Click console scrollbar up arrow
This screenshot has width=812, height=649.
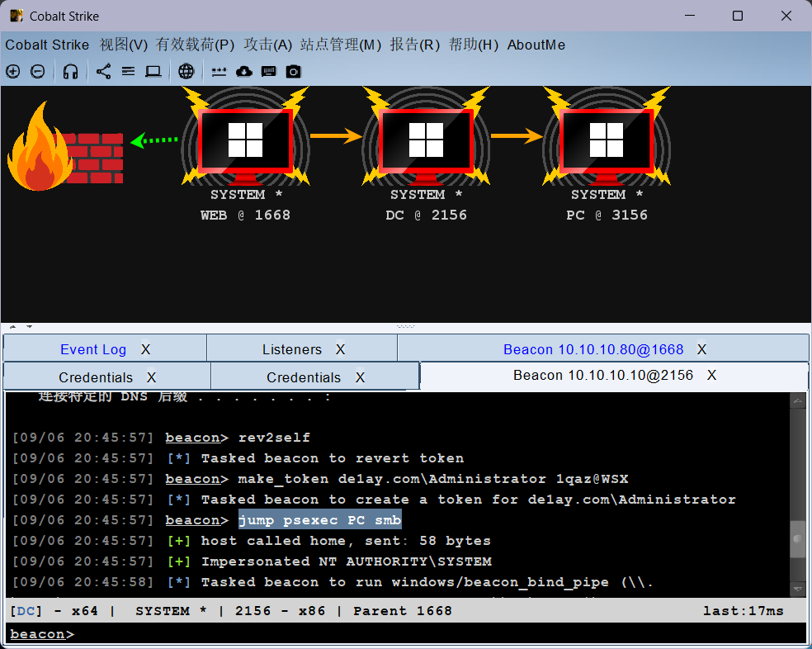point(797,400)
